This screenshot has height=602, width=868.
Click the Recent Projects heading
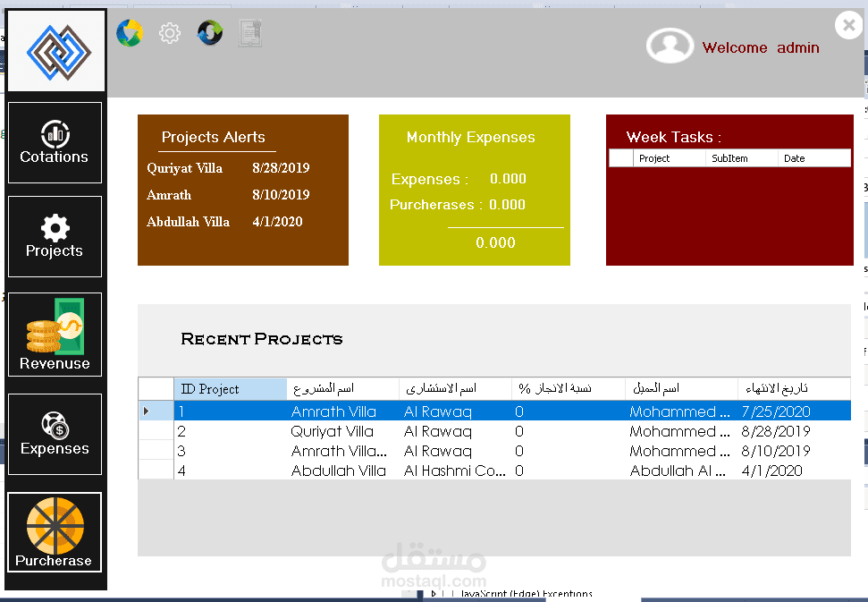261,339
